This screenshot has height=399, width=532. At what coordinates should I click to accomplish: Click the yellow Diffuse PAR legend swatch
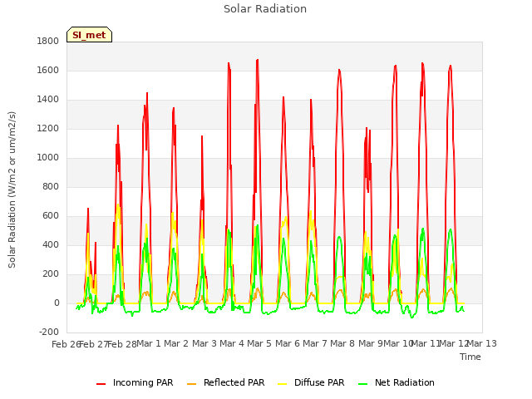tap(283, 384)
